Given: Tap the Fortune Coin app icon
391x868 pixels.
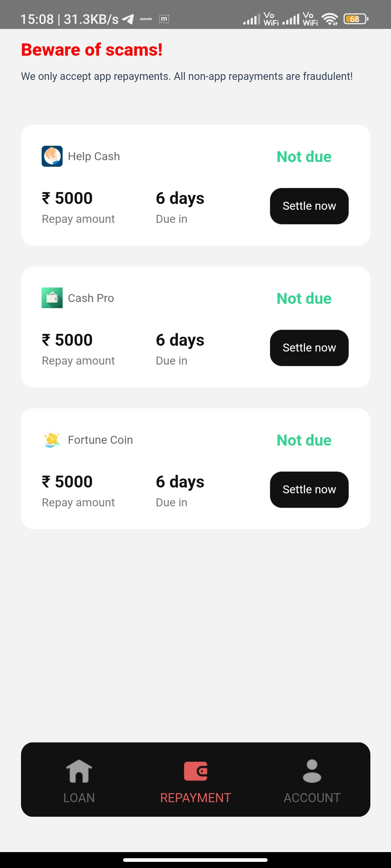Looking at the screenshot, I should [52, 440].
